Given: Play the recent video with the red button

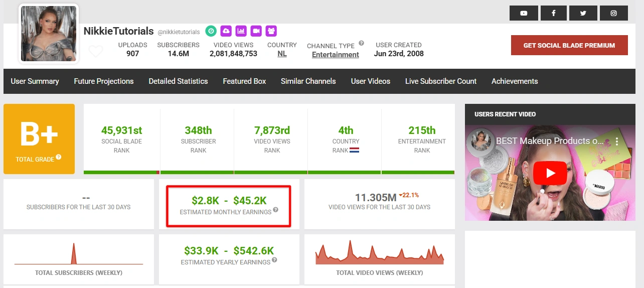Looking at the screenshot, I should click(x=550, y=173).
